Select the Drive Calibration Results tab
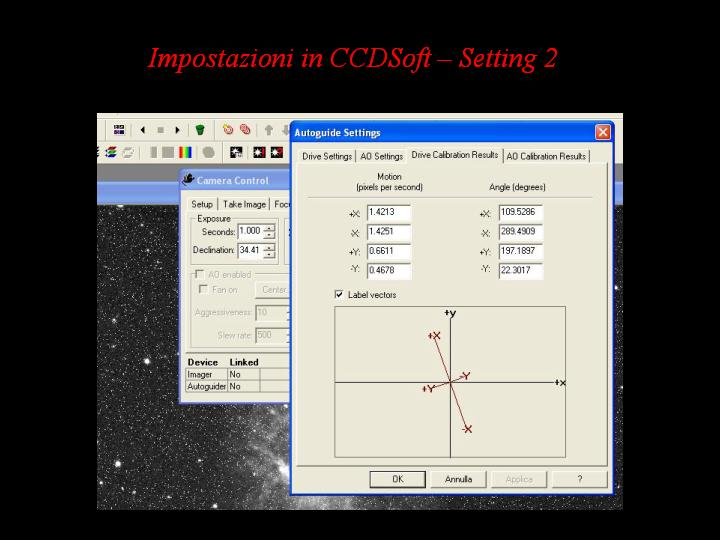 click(x=455, y=155)
